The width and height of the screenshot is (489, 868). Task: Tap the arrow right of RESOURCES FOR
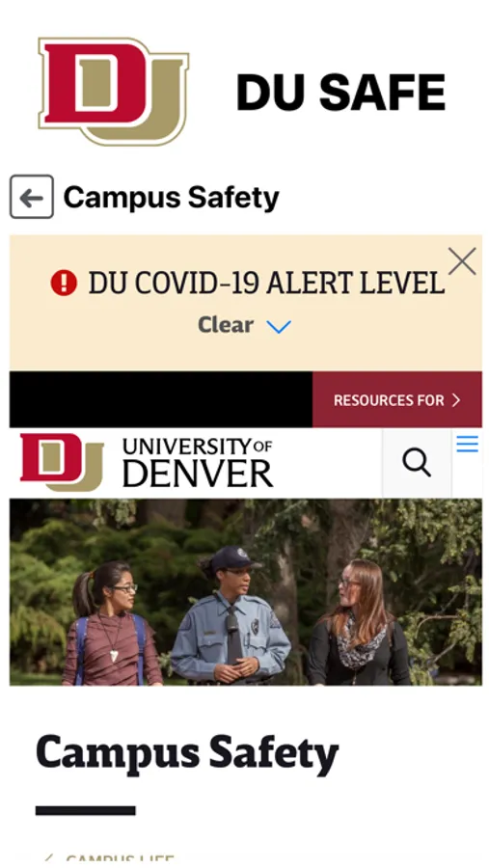coord(456,400)
